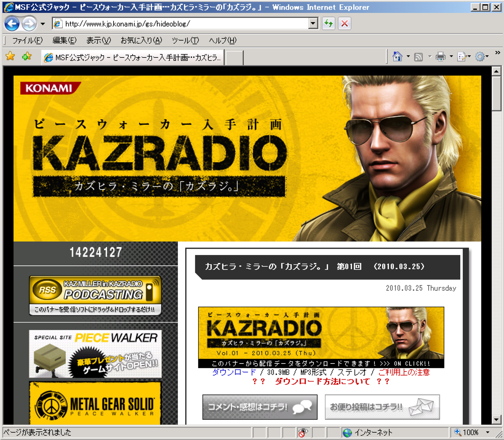Expand the Print dropdown arrow

click(x=451, y=56)
